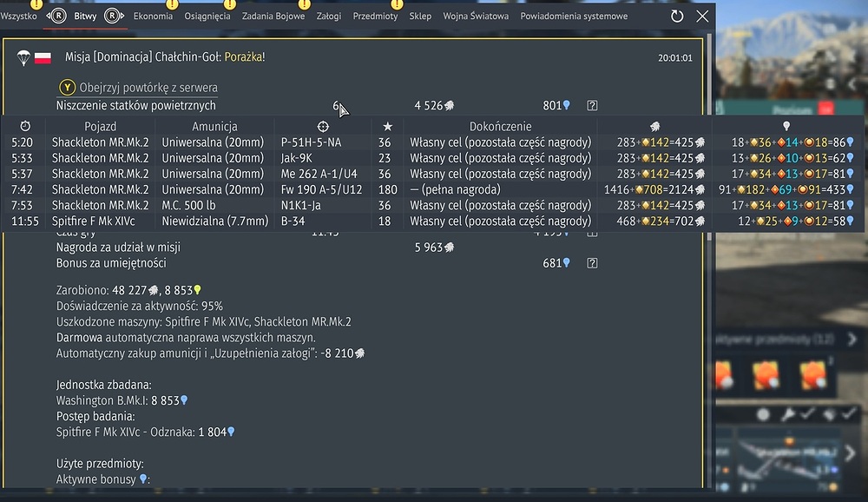
Task: Select the Me 262 A-1/U4 cell
Action: [x=319, y=174]
